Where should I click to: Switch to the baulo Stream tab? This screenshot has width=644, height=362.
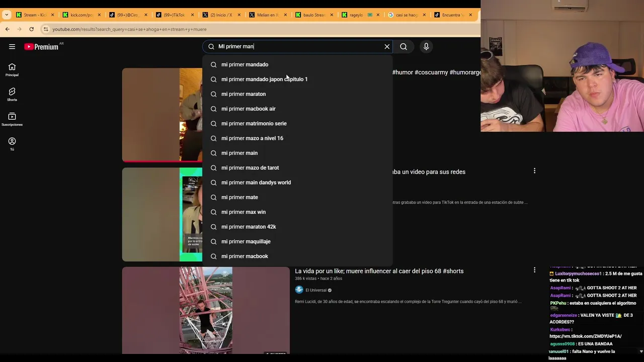314,15
